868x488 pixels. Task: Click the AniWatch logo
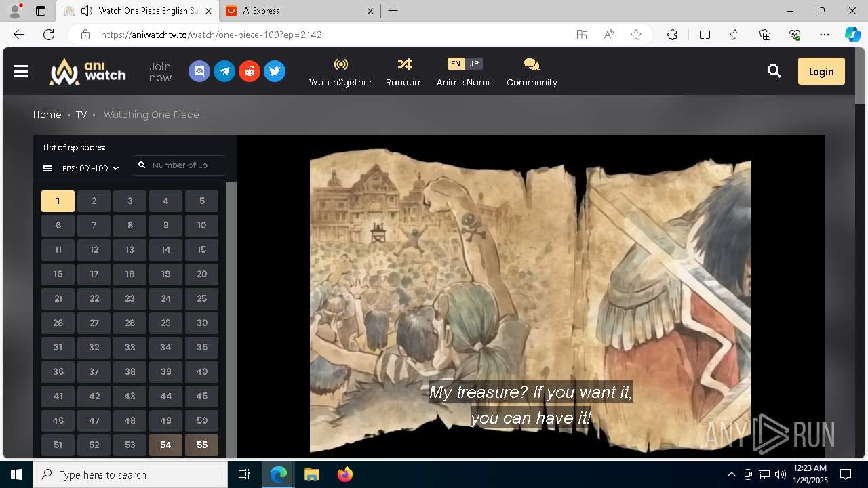tap(87, 71)
